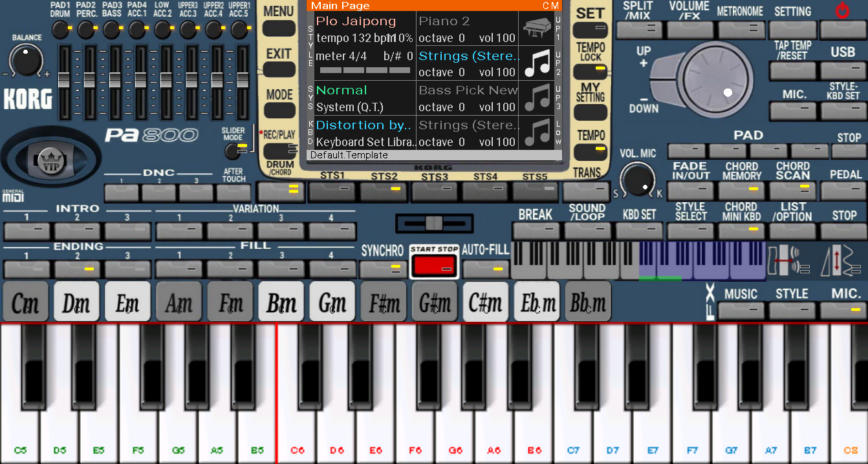Open LIST/OPTION
Screen dimensions: 868x464
point(793,230)
